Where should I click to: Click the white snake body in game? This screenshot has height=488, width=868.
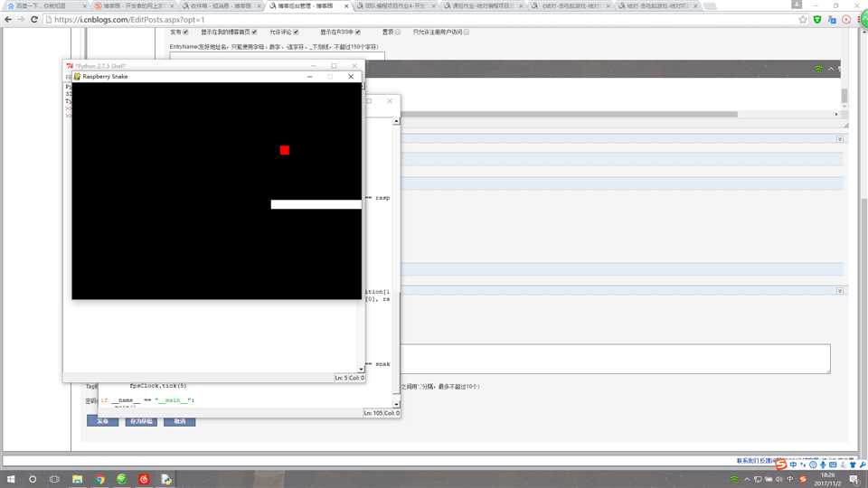(316, 204)
